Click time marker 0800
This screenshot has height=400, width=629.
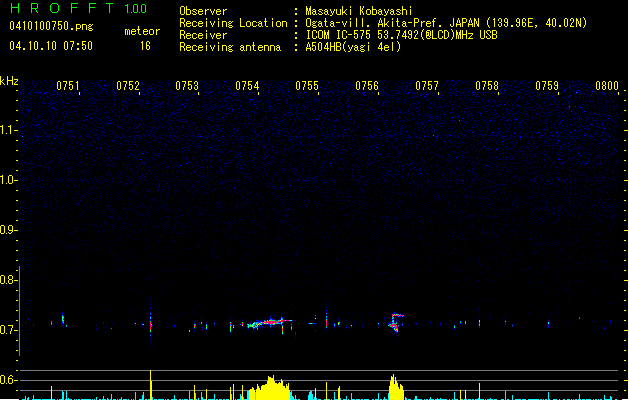pos(607,86)
